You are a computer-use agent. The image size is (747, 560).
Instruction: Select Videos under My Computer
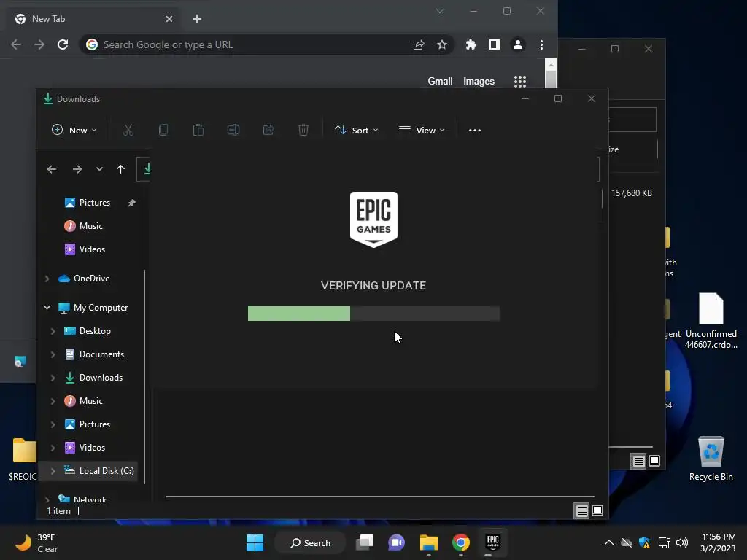pyautogui.click(x=92, y=448)
